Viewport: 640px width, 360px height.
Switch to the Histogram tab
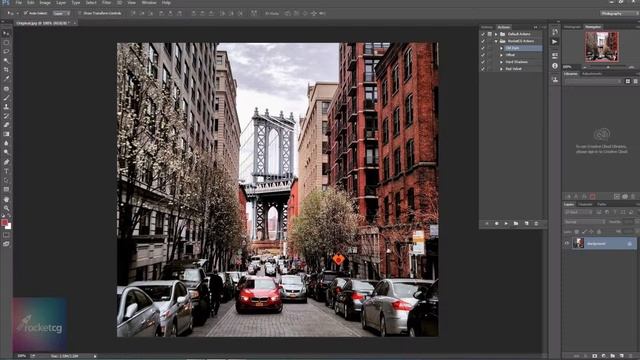pyautogui.click(x=572, y=27)
